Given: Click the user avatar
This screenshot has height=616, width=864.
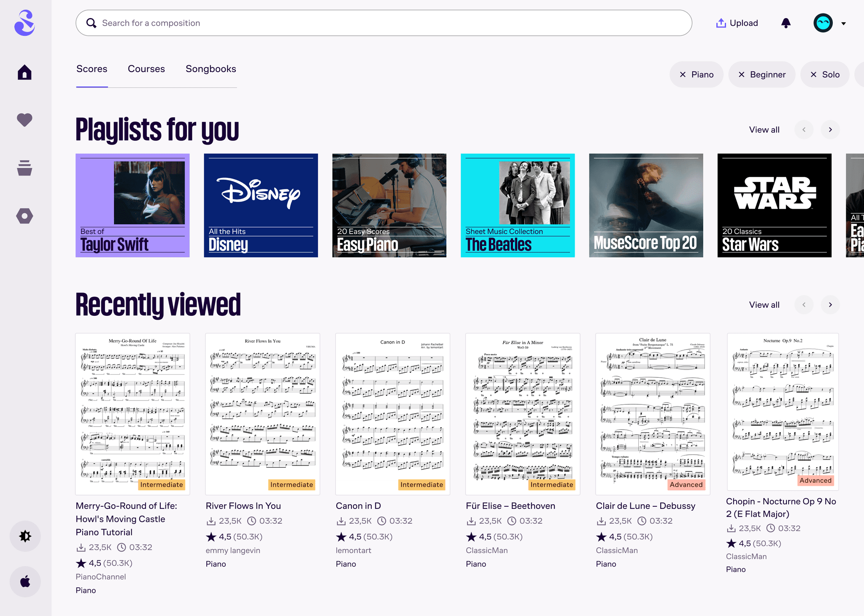Looking at the screenshot, I should point(823,23).
